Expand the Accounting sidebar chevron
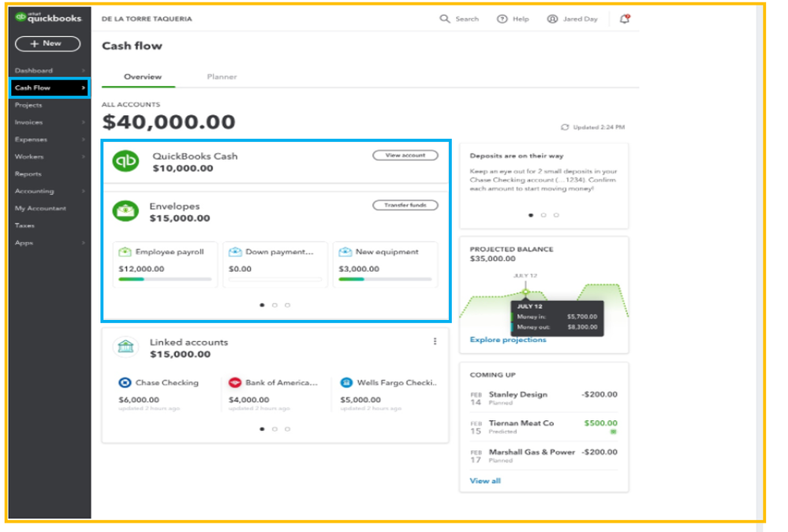This screenshot has height=532, width=788. [84, 191]
